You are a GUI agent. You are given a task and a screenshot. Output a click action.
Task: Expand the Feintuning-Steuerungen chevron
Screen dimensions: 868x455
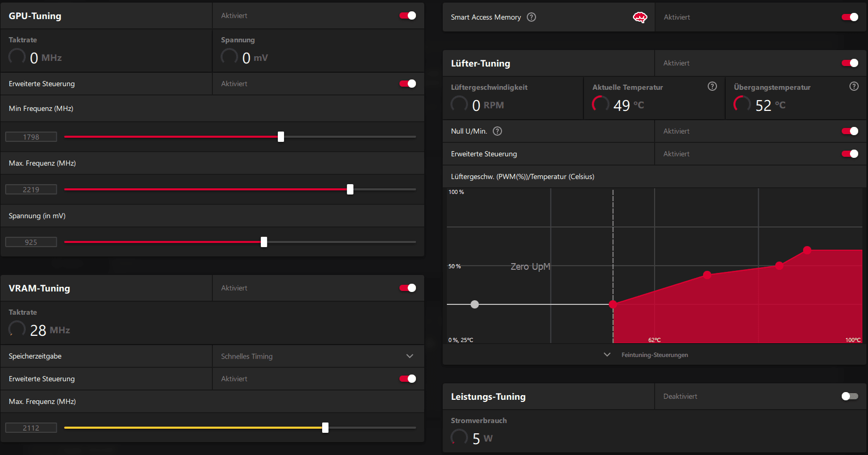point(607,354)
